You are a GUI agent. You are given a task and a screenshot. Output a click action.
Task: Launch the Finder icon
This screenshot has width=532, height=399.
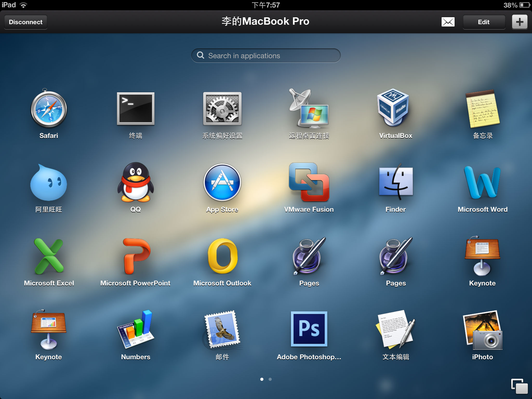tap(396, 182)
